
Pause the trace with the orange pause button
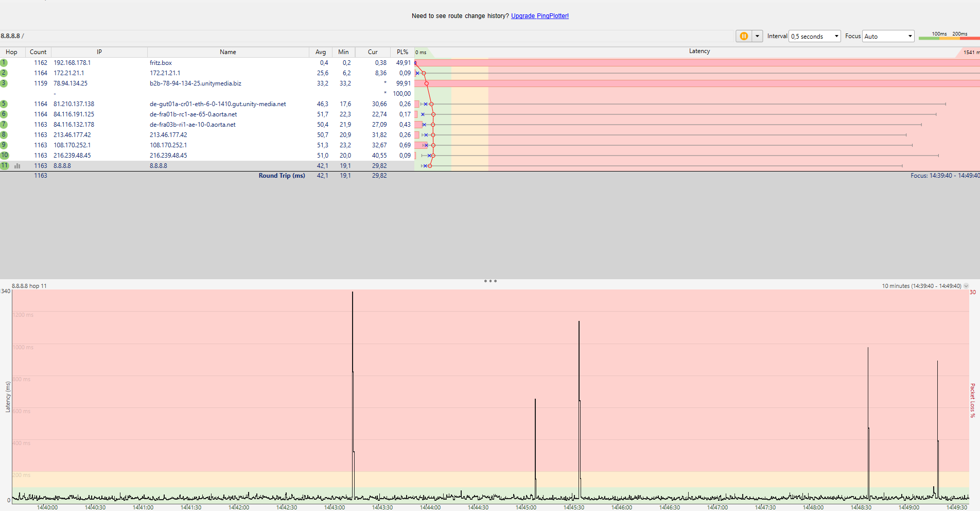pyautogui.click(x=744, y=36)
